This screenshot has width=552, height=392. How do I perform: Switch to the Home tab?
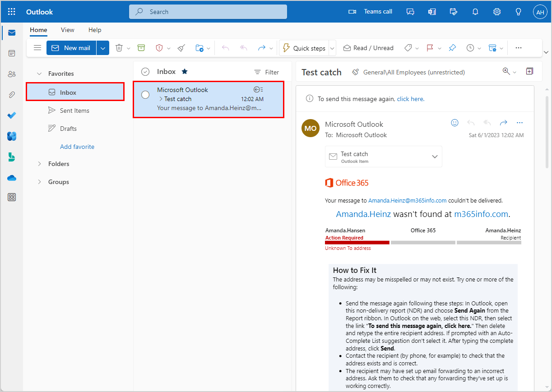(38, 30)
